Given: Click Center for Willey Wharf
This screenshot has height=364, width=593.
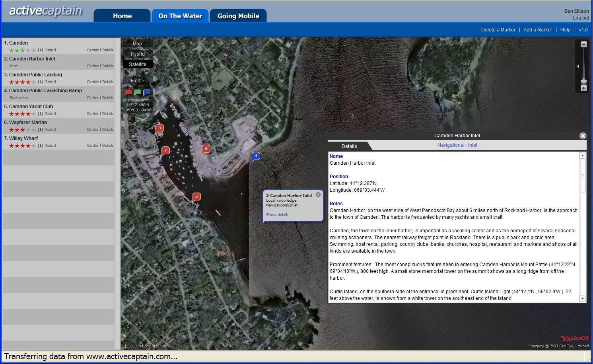Looking at the screenshot, I should [x=93, y=146].
